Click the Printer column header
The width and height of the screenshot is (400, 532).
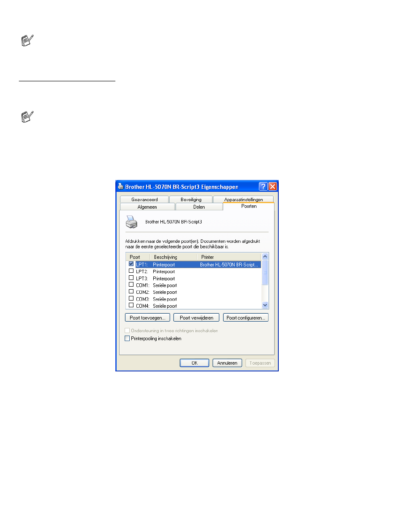coord(229,257)
